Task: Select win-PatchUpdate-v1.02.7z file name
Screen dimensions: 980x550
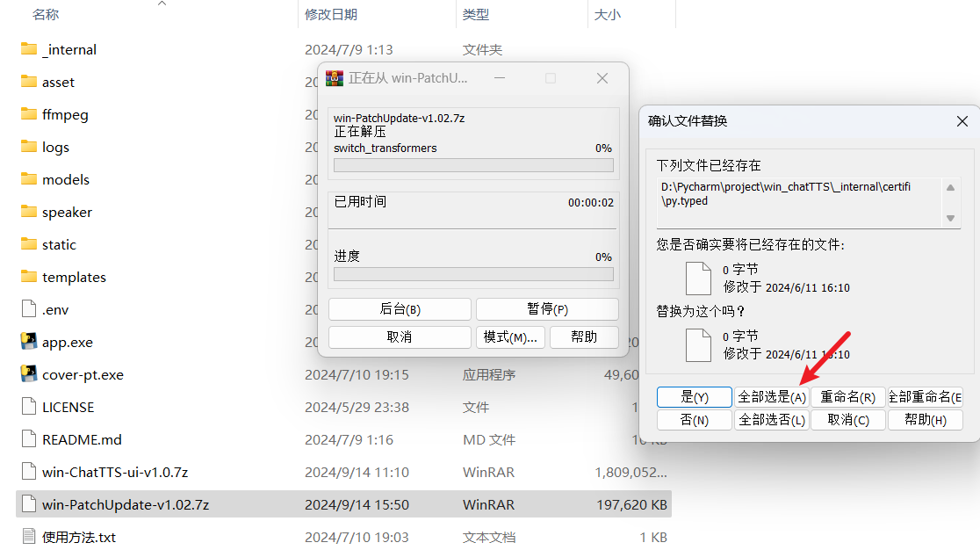Action: coord(126,504)
